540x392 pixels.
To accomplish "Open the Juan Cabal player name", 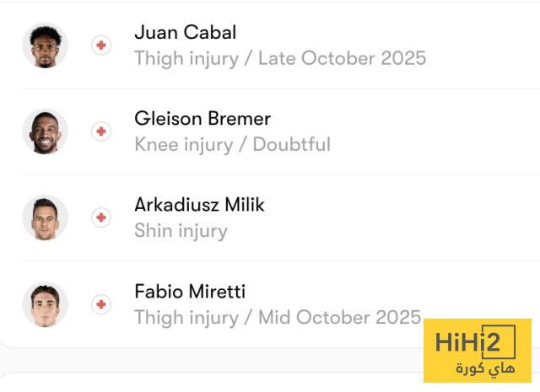I will [185, 33].
